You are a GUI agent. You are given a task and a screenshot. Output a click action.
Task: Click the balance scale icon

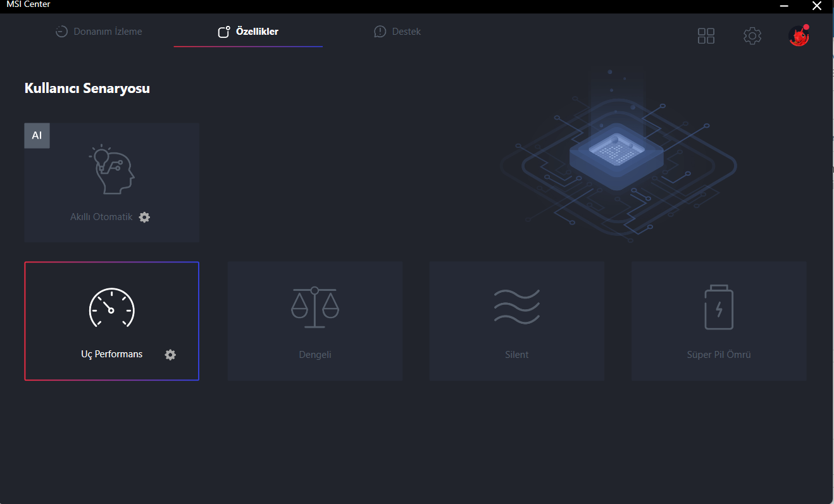(315, 307)
